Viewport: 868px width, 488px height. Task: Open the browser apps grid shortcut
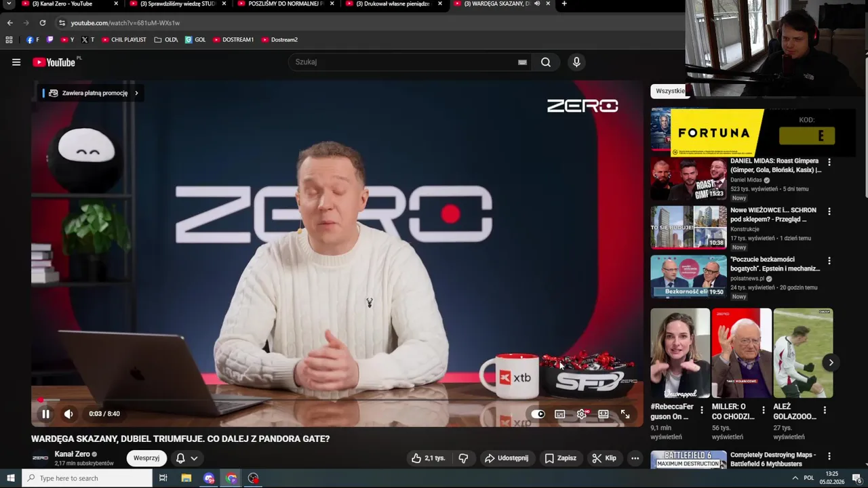9,40
